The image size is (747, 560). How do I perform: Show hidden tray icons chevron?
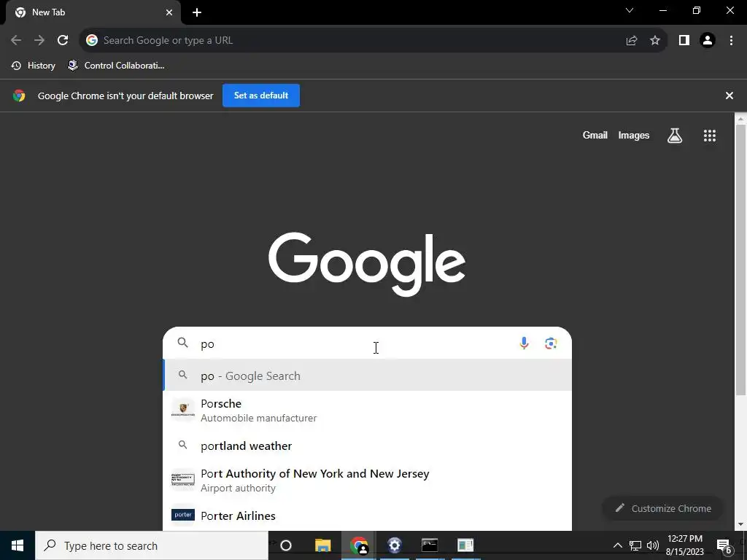point(617,545)
